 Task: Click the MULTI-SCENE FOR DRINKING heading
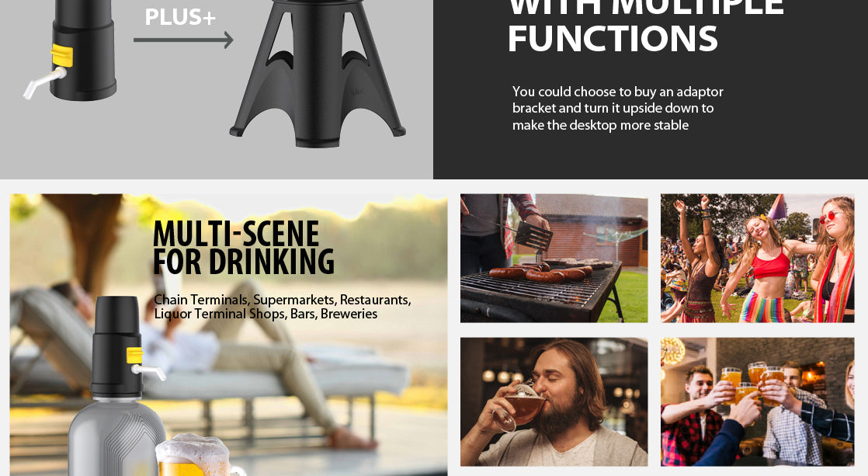point(243,248)
